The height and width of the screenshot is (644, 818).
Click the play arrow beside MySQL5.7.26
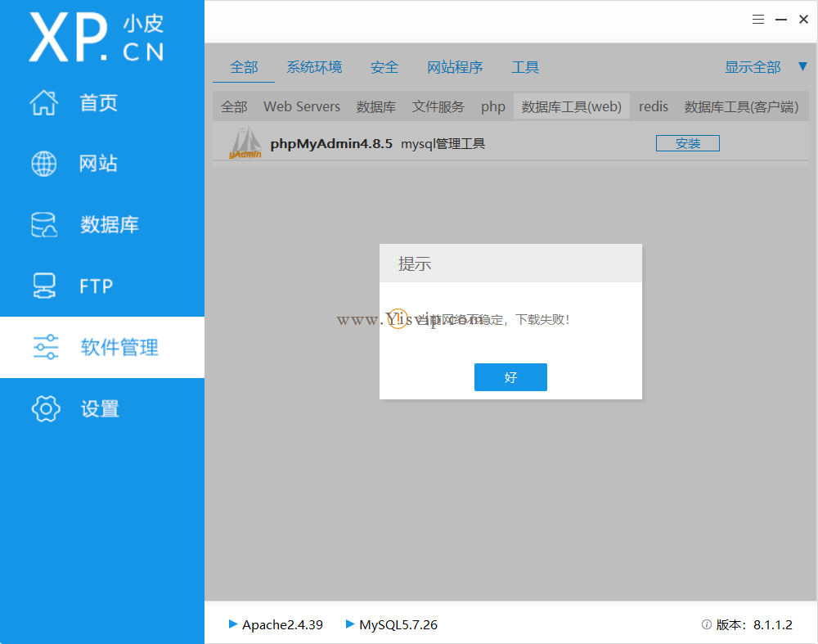350,624
